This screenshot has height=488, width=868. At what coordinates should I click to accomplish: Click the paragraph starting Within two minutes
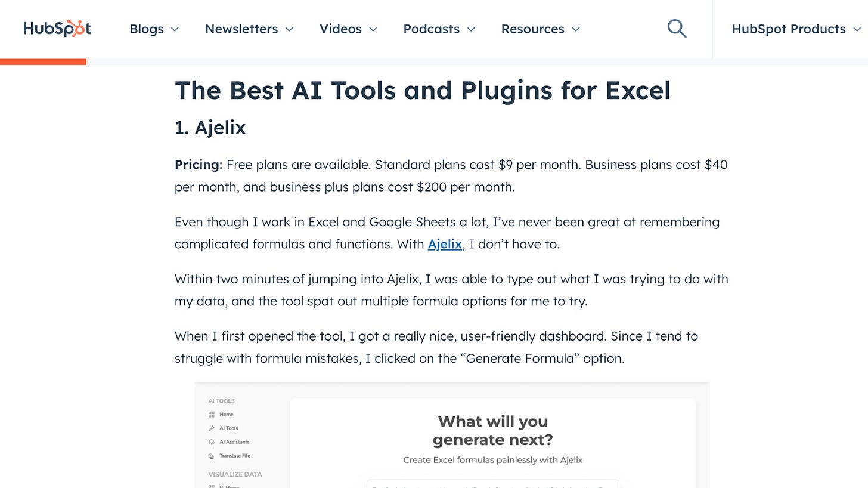tap(451, 290)
